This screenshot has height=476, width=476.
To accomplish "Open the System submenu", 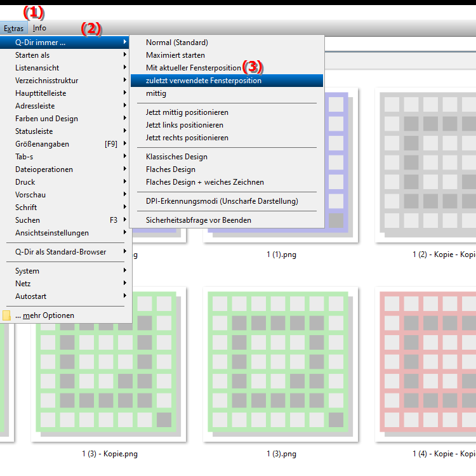I will coord(64,271).
